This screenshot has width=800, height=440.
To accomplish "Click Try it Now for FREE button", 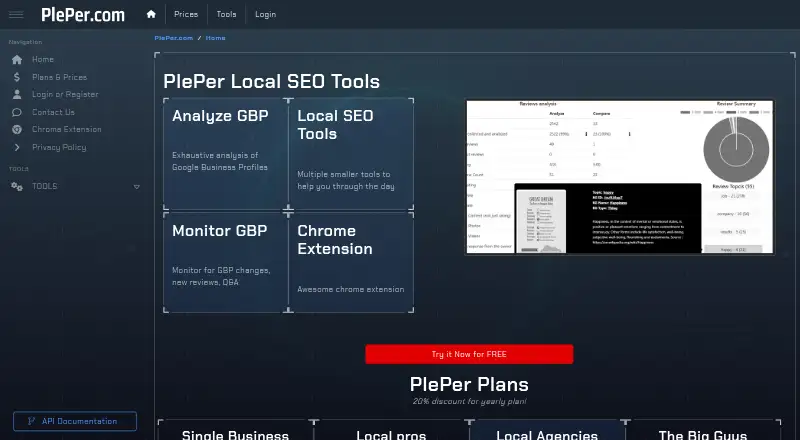I will (x=469, y=354).
